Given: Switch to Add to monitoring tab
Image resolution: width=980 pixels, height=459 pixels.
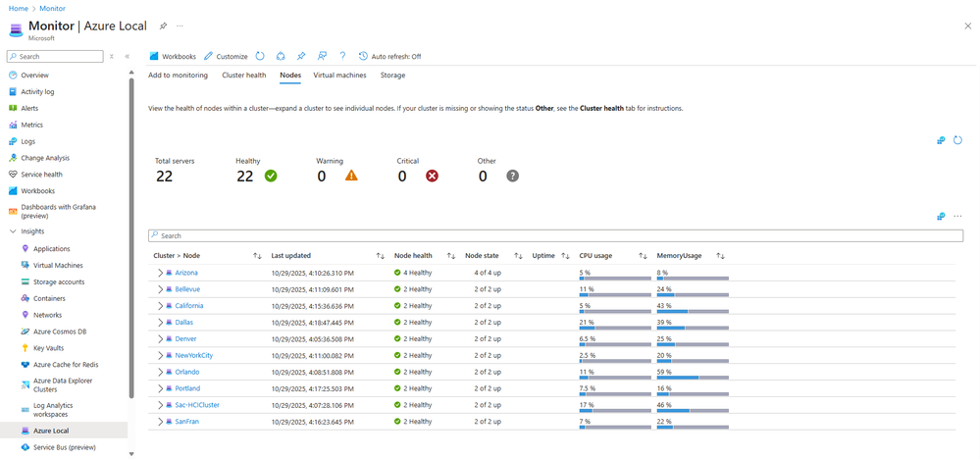Looking at the screenshot, I should (x=179, y=75).
